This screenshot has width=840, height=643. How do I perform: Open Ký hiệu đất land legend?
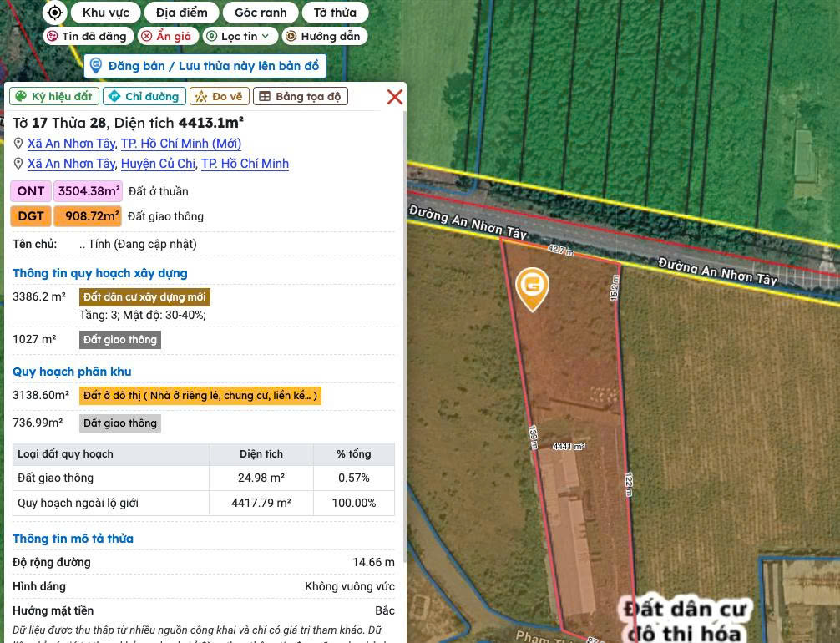click(54, 97)
